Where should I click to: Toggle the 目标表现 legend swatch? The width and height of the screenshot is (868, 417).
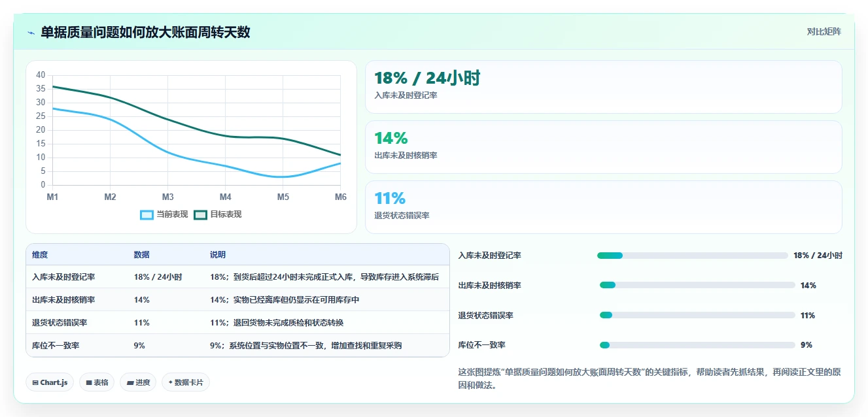[x=201, y=214]
